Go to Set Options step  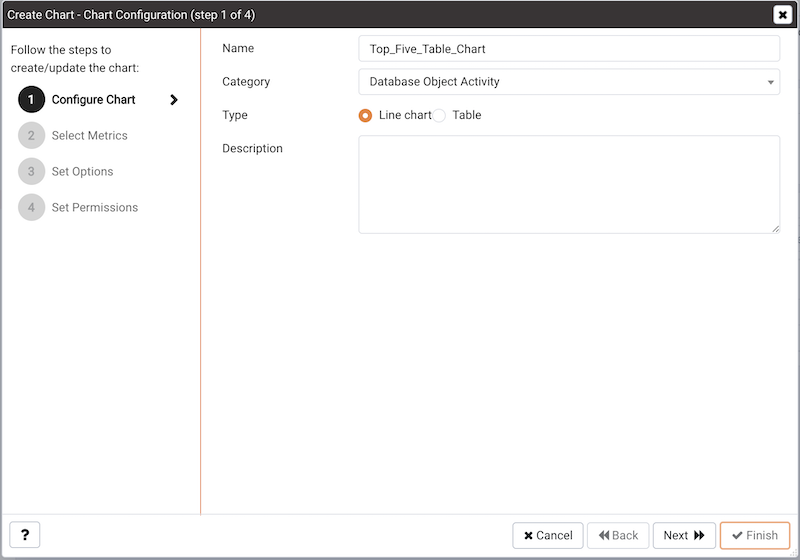click(x=82, y=171)
